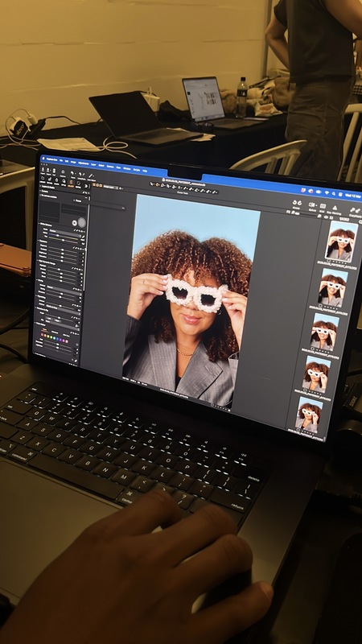Open macOS Control Center icon
Screen dimensions: 362x644
coord(340,194)
